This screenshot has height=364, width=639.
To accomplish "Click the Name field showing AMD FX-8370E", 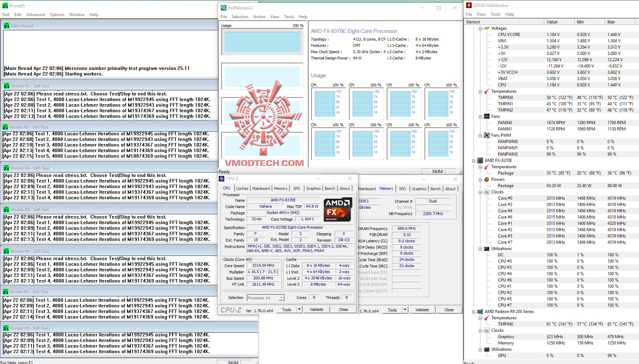I will point(283,200).
